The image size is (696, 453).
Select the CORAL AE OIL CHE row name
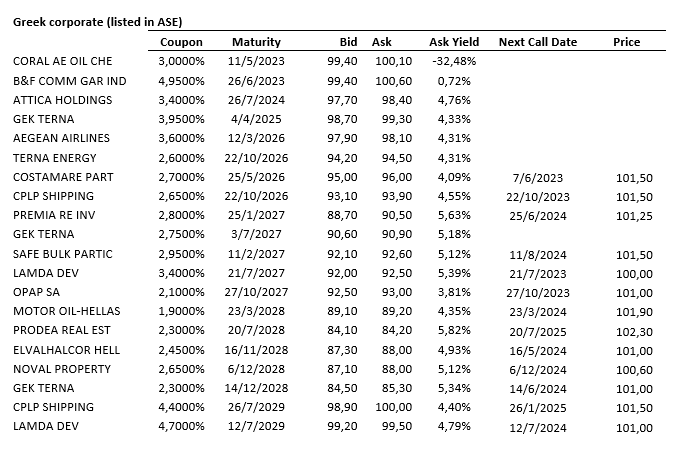(62, 62)
